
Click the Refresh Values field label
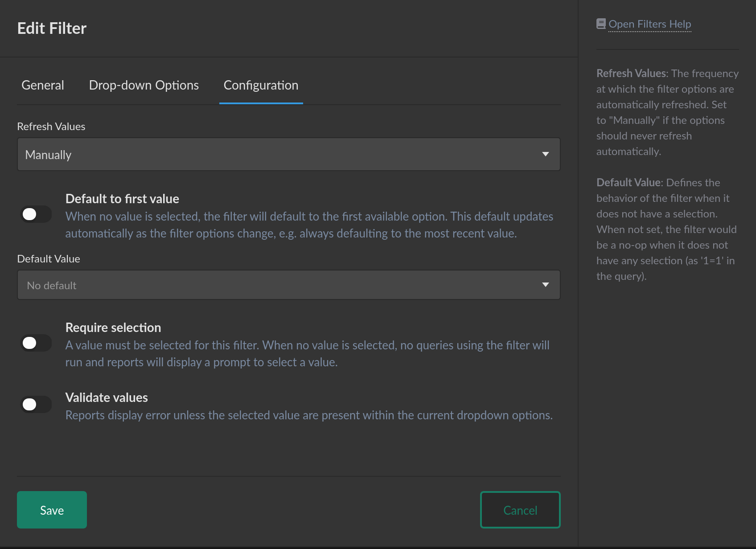pyautogui.click(x=51, y=127)
